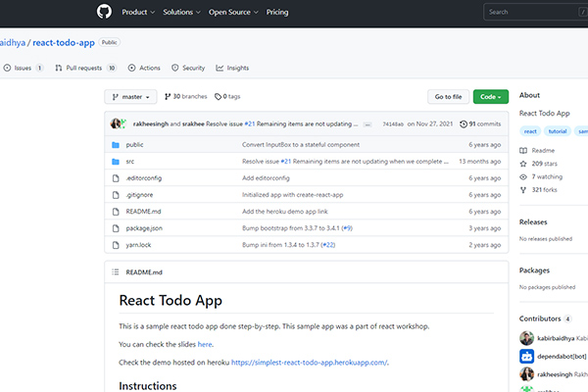Click the yarn.lock file icon
Image resolution: width=588 pixels, height=392 pixels.
coord(116,245)
